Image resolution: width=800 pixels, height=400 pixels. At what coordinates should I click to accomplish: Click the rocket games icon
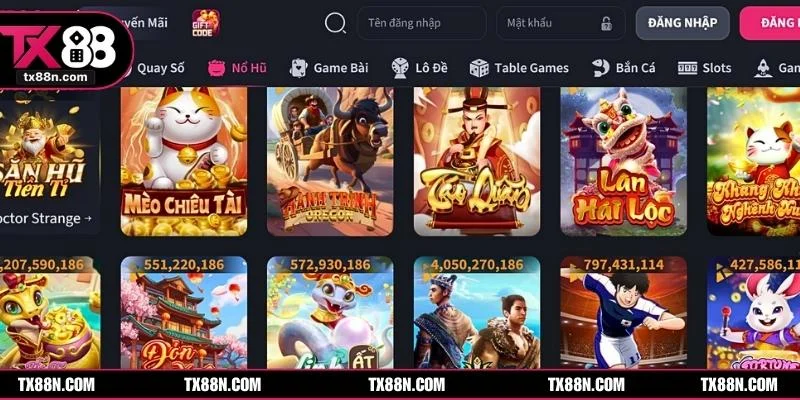[763, 68]
